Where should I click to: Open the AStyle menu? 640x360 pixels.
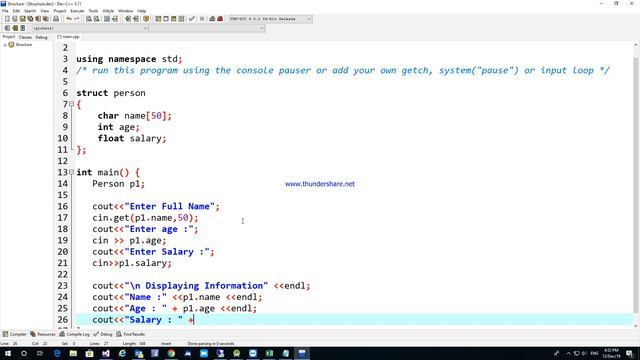(x=108, y=11)
